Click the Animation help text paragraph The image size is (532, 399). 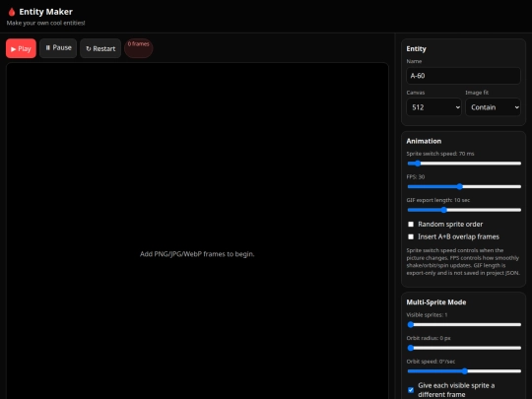point(463,262)
